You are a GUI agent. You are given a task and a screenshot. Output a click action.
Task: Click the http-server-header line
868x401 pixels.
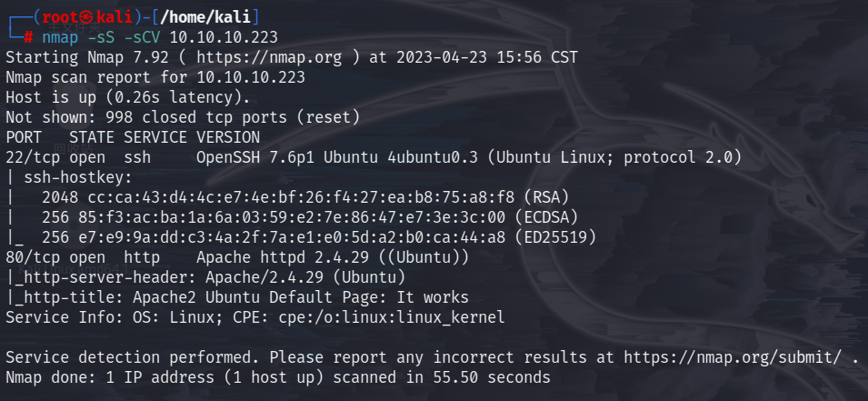(x=205, y=277)
